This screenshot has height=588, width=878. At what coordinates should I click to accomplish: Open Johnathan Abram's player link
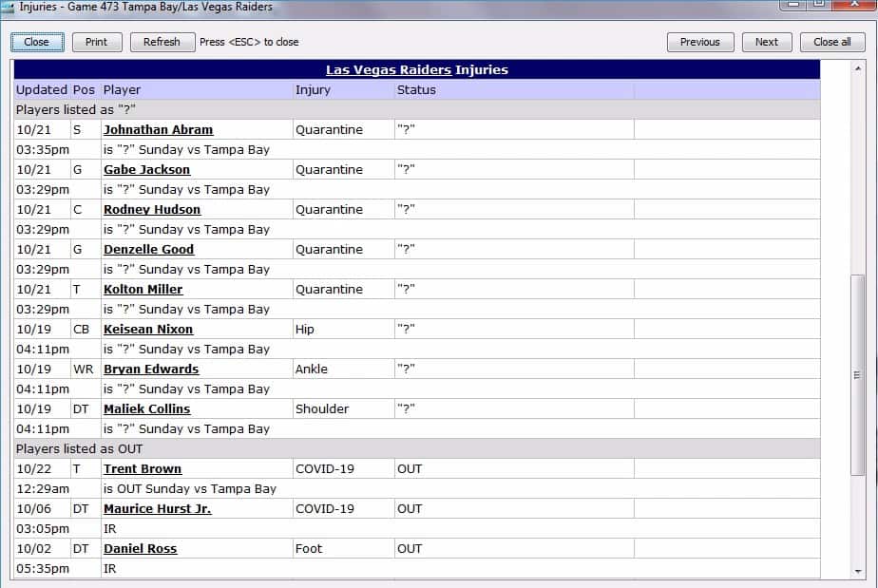158,130
